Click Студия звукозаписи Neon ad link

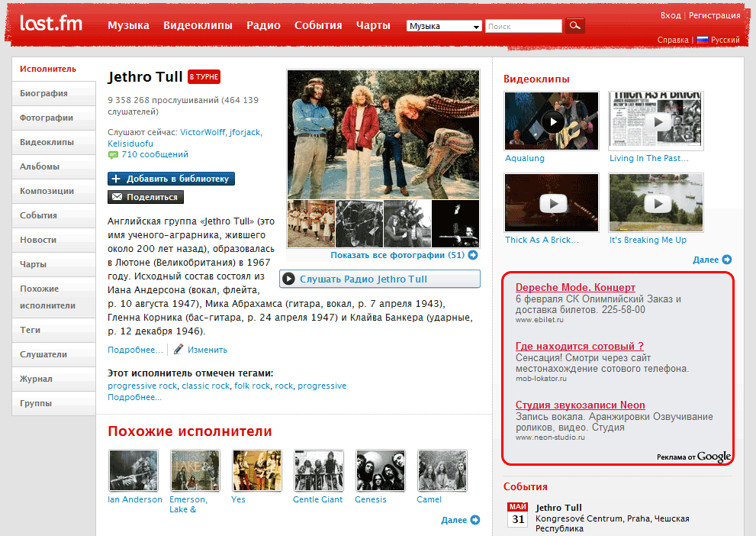pos(580,405)
